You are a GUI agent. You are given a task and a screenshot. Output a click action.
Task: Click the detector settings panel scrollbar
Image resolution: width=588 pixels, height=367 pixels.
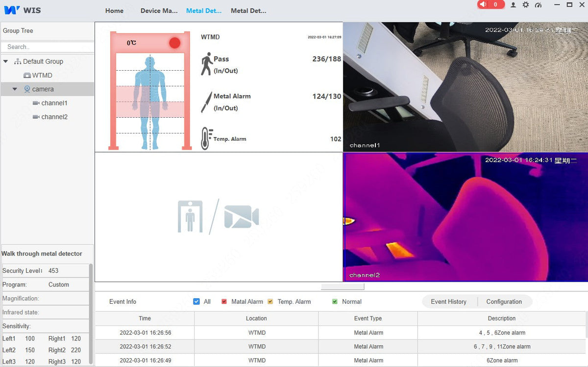[x=91, y=314]
